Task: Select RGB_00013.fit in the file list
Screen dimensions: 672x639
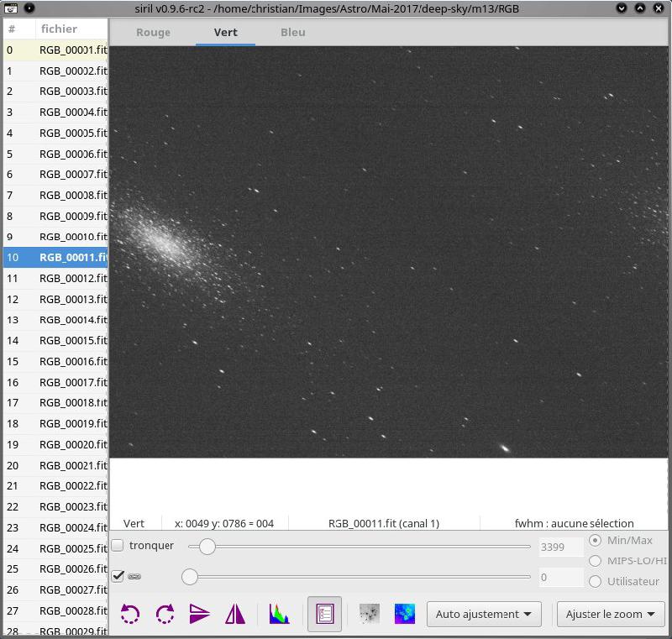Action: pos(55,300)
